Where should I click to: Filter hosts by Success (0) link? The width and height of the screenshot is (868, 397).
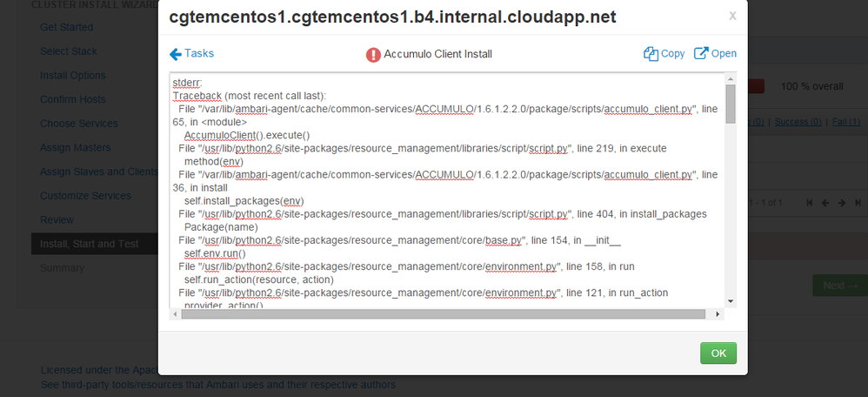click(798, 121)
